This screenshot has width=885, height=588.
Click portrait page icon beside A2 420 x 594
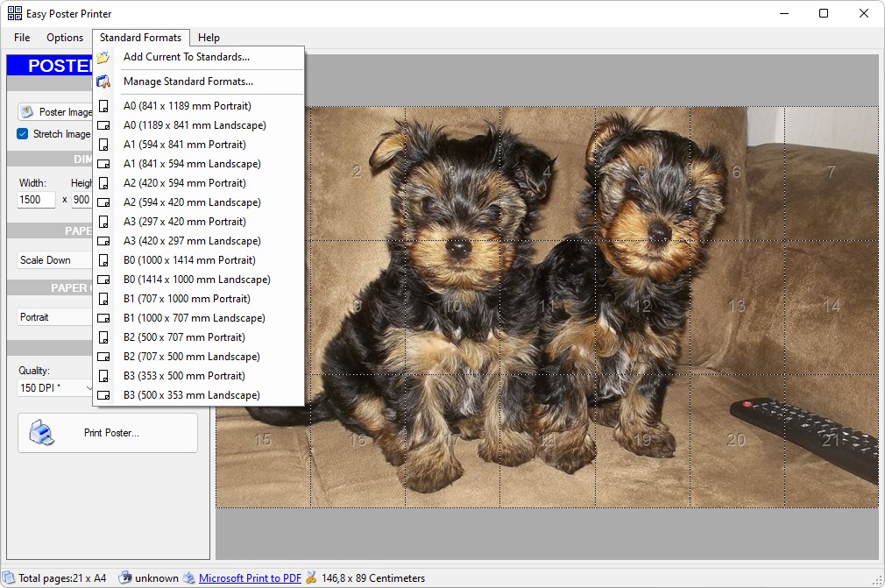point(103,183)
